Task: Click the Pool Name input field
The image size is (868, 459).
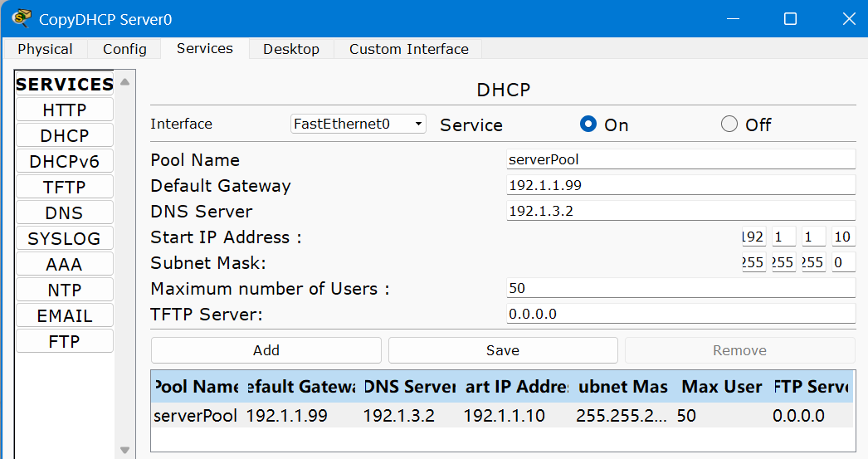Action: pyautogui.click(x=680, y=159)
